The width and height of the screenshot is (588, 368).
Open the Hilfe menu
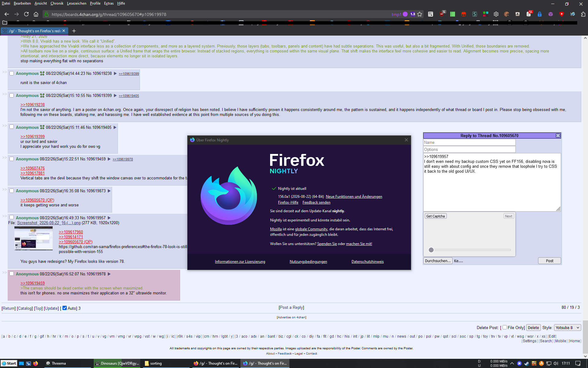pos(121,3)
